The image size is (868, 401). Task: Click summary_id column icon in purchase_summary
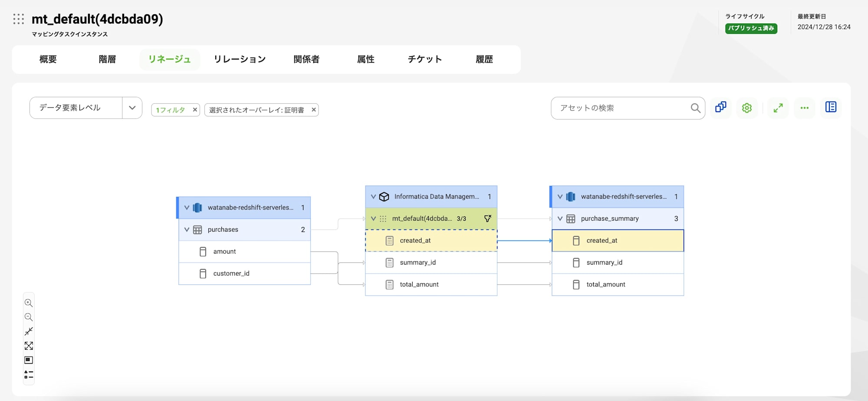[576, 263]
